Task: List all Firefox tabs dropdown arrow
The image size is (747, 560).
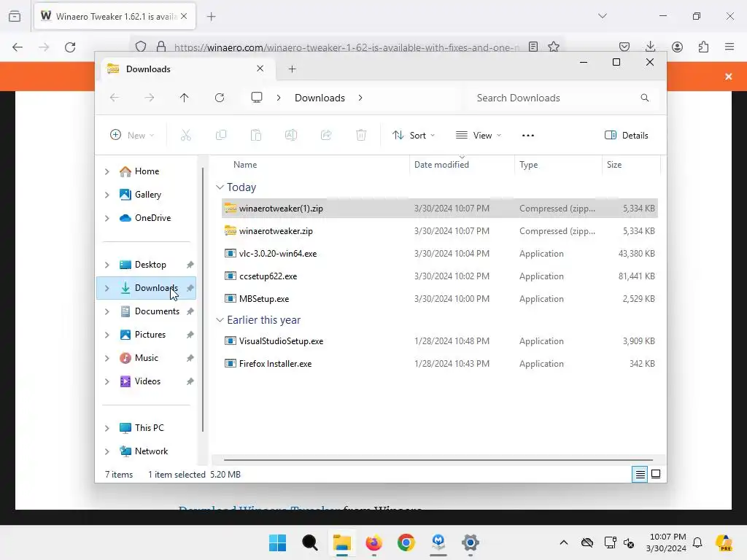Action: coord(602,16)
